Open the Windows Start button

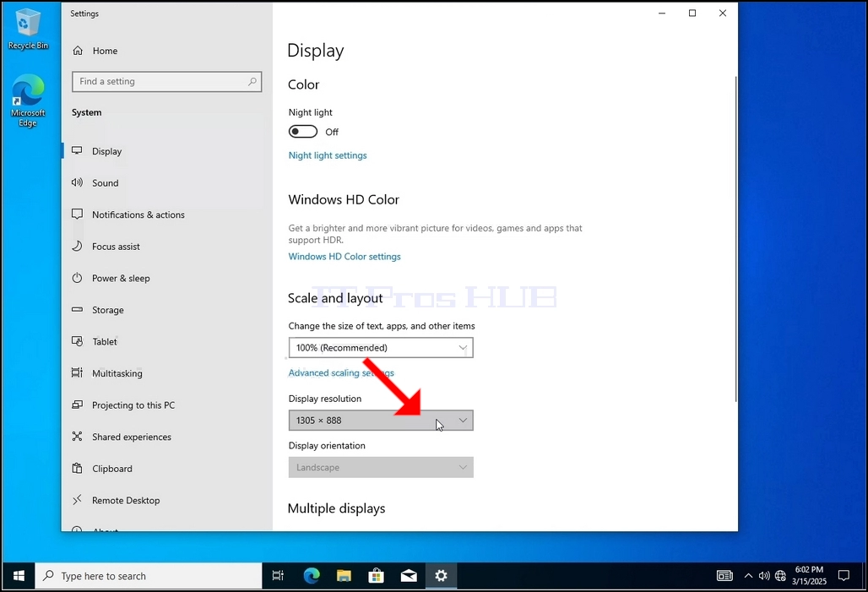tap(19, 576)
